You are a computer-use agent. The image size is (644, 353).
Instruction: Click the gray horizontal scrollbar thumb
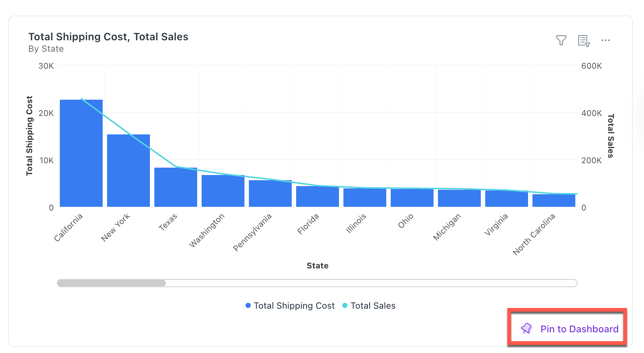point(112,283)
